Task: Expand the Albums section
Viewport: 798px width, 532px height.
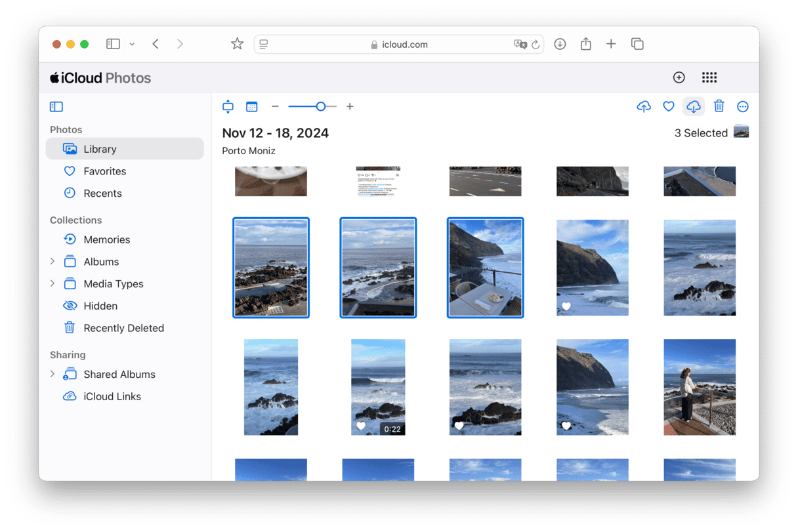Action: click(52, 262)
